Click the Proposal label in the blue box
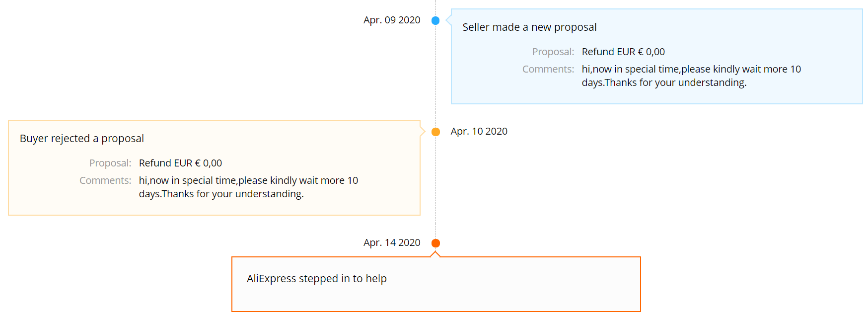This screenshot has height=319, width=868. pos(553,52)
